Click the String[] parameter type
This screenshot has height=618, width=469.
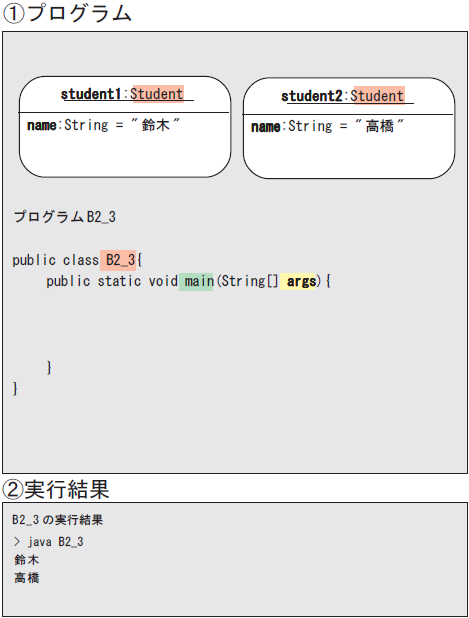pyautogui.click(x=249, y=281)
